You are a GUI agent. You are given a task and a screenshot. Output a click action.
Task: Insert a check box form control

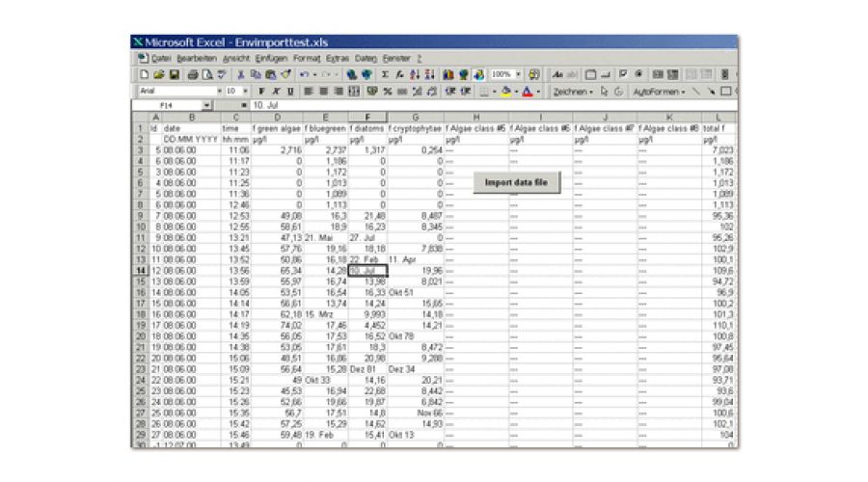623,74
